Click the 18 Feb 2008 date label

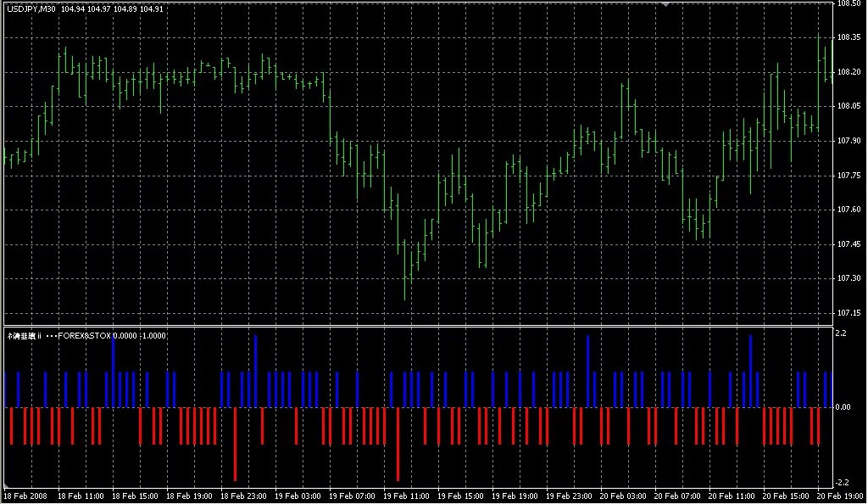point(25,496)
